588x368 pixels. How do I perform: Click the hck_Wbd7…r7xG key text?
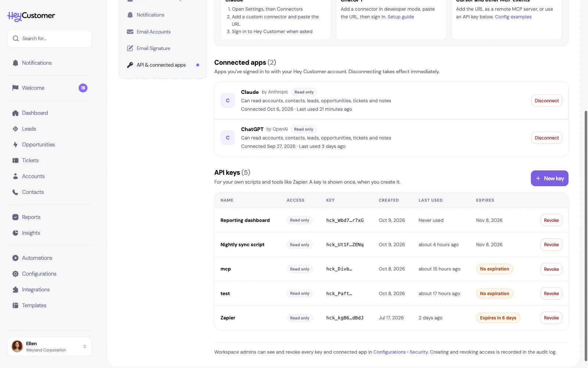345,220
